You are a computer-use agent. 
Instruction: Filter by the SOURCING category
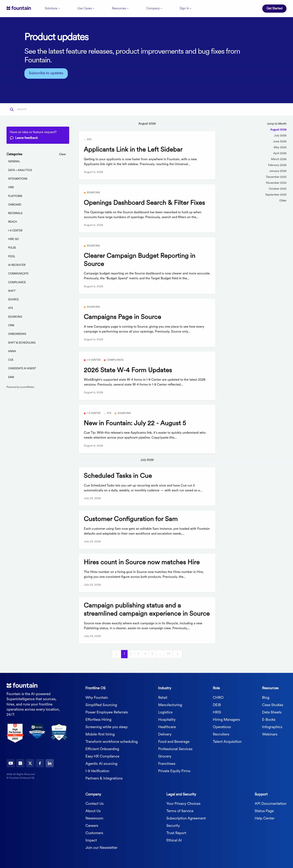click(x=15, y=317)
